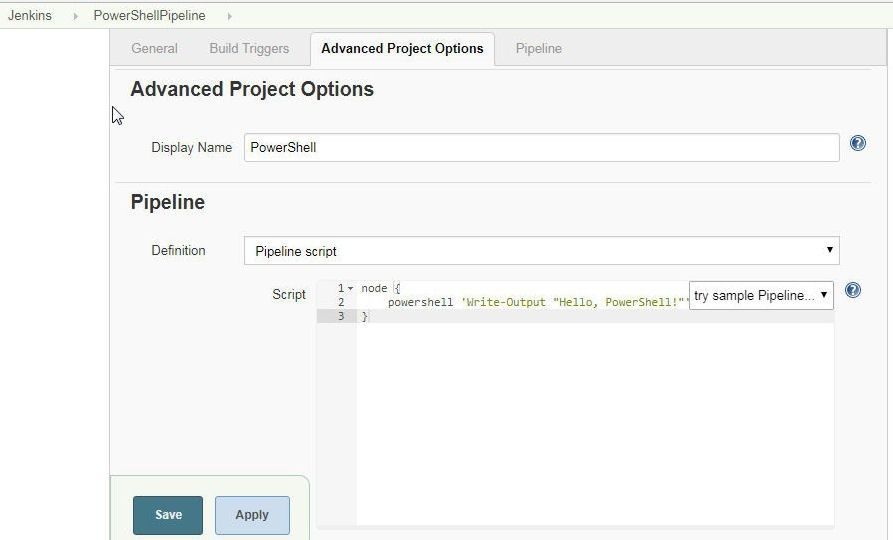
Task: Click the Display Name input field
Action: (x=542, y=148)
